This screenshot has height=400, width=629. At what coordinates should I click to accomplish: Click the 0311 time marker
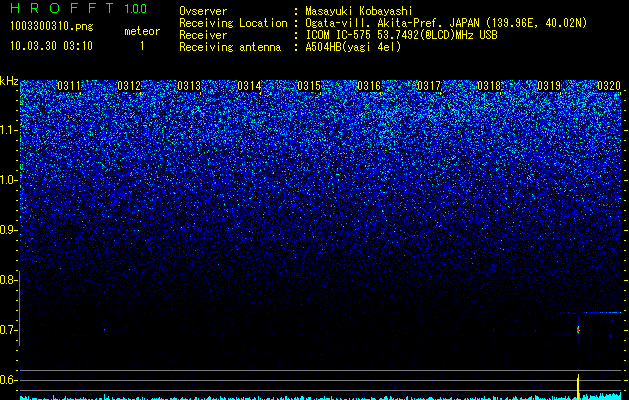click(69, 86)
